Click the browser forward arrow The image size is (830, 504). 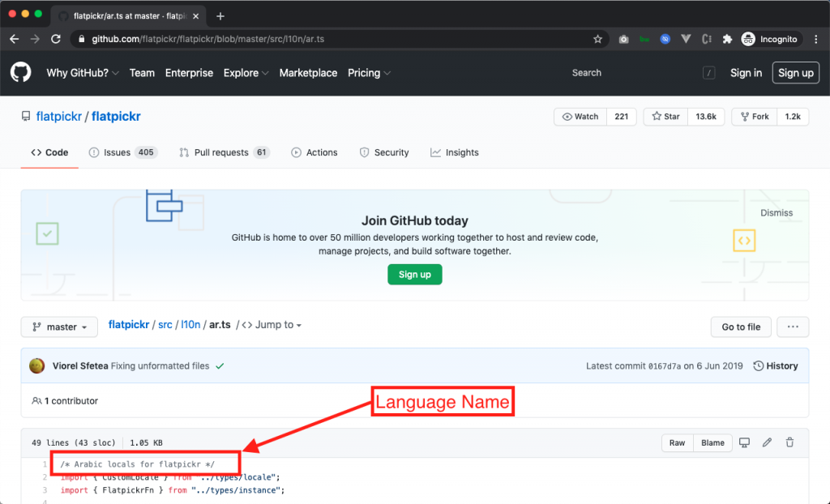35,39
